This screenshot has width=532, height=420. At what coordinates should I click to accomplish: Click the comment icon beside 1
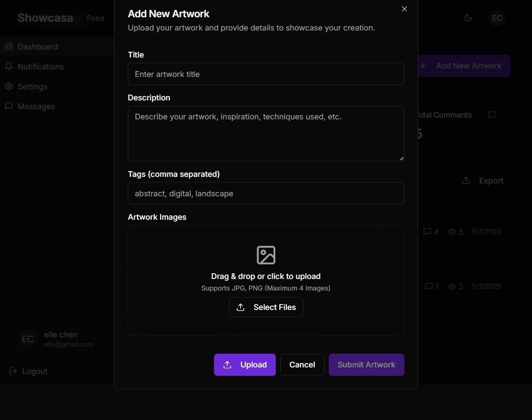point(429,286)
